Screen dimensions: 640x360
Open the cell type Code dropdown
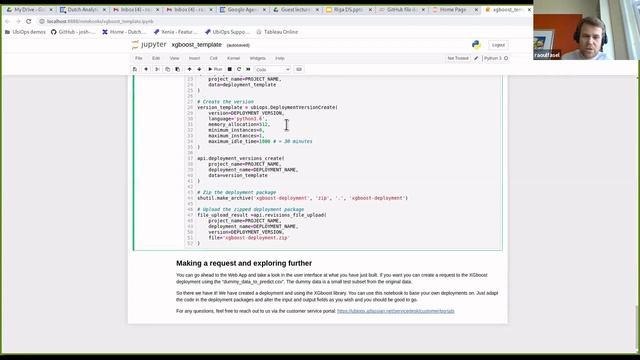pos(272,70)
